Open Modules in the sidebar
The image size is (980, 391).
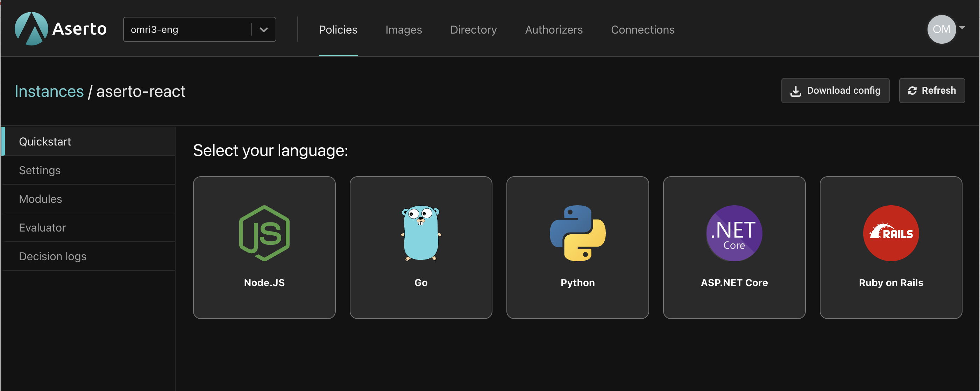88,199
